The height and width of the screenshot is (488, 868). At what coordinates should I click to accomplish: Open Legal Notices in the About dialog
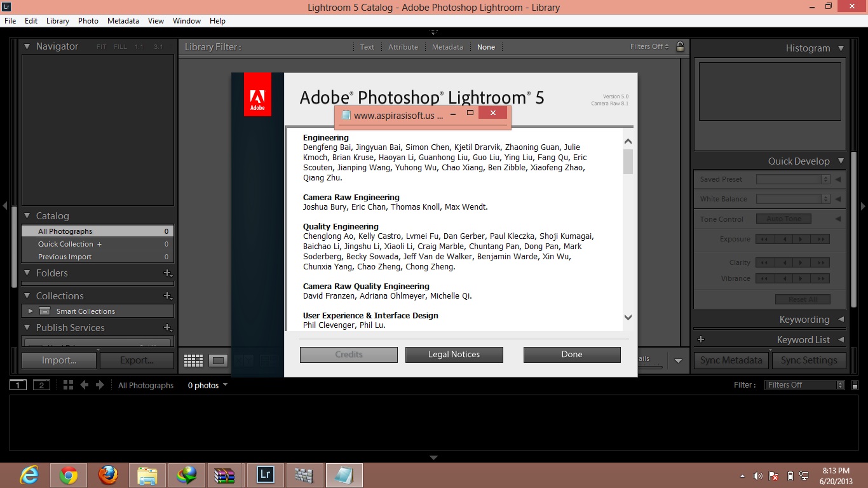[454, 355]
